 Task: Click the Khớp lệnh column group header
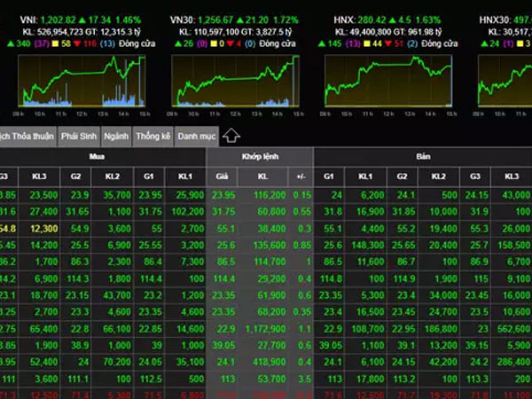[x=259, y=156]
